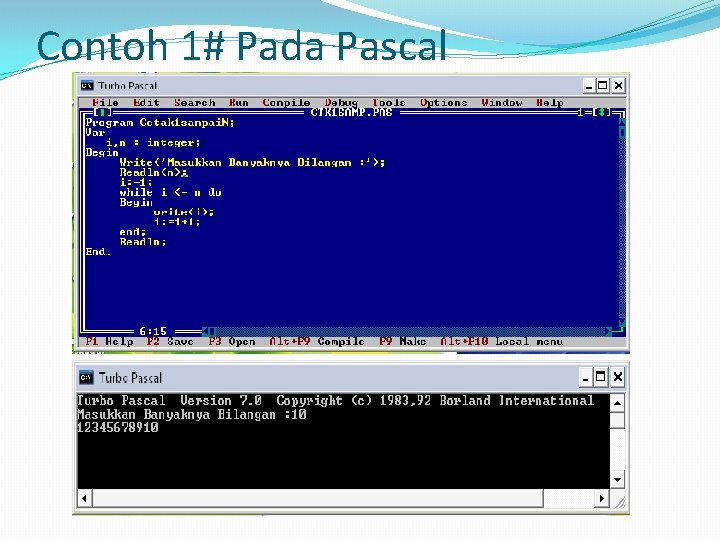Click the Write('Masukkan Banyaknya Bilangan :') line
The height and width of the screenshot is (540, 720).
point(252,162)
